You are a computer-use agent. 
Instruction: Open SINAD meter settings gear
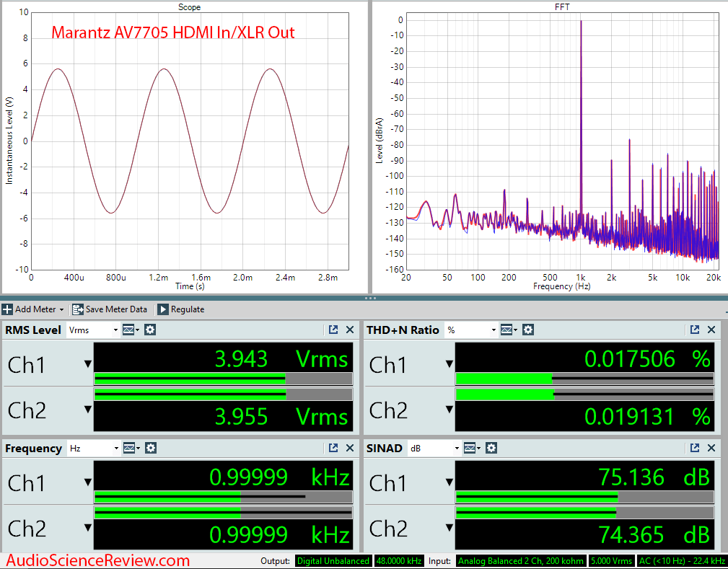click(491, 449)
